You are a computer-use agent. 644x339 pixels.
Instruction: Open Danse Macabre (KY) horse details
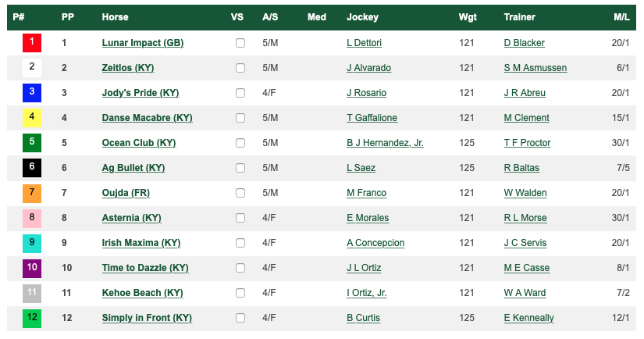147,118
